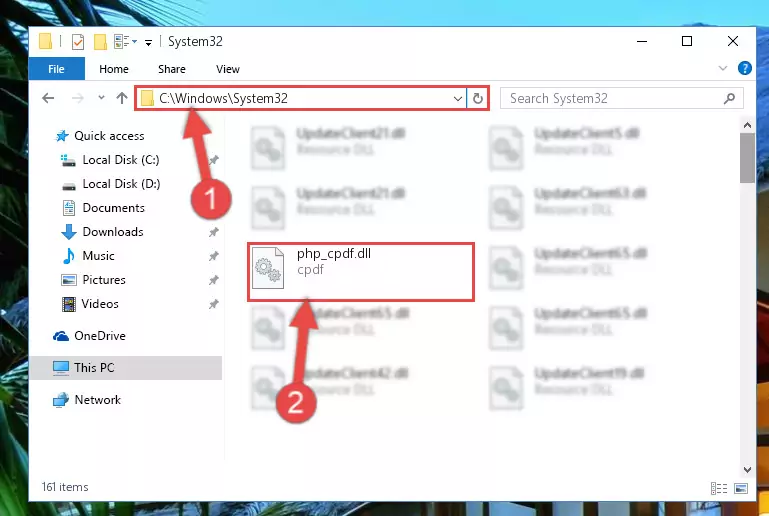
Task: Click the OneDrive cloud icon
Action: coord(61,336)
